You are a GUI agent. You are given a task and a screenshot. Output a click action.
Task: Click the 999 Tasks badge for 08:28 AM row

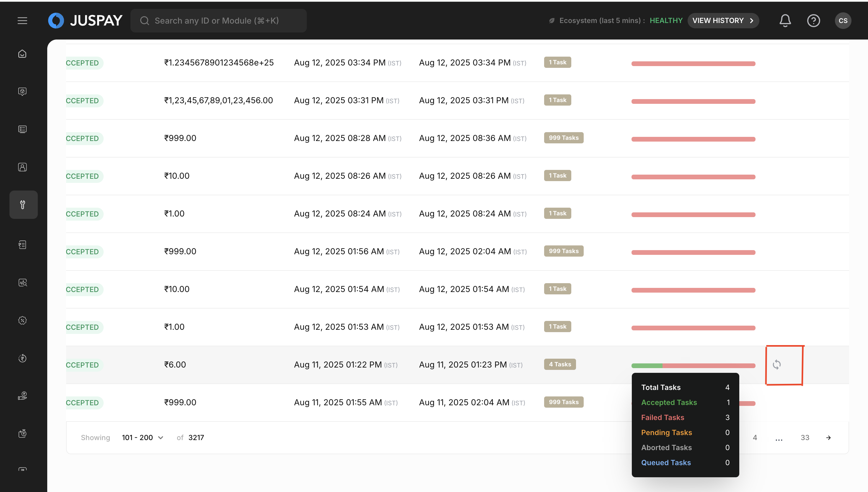pyautogui.click(x=563, y=138)
